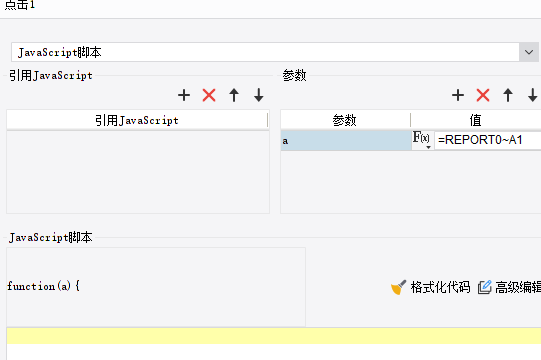Viewport: 541px width, 360px height.
Task: Click the 值 column header
Action: click(x=476, y=120)
